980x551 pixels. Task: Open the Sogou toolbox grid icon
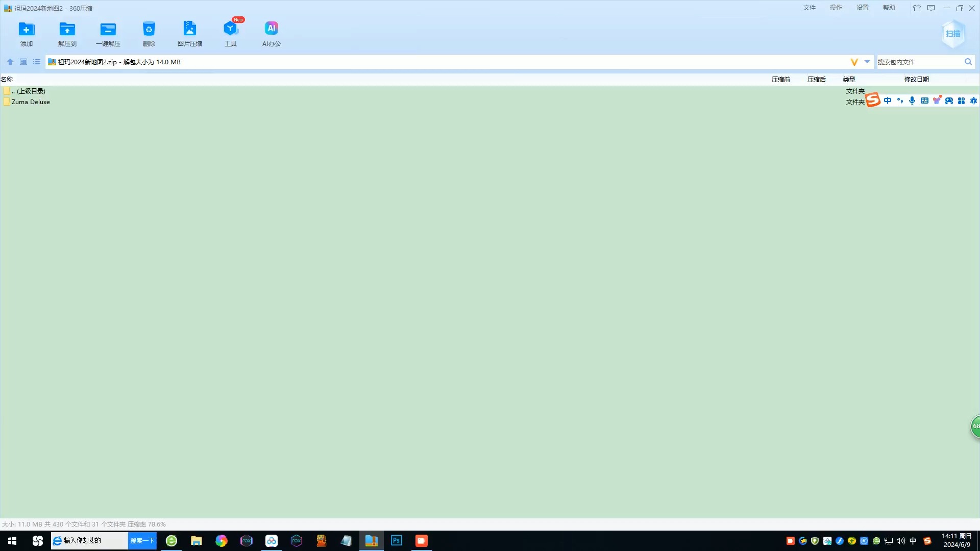[961, 101]
